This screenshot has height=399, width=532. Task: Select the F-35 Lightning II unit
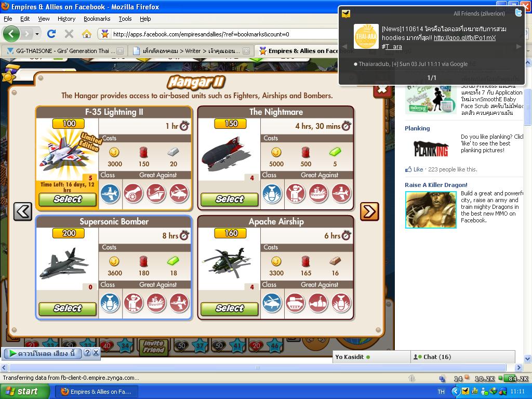coord(68,199)
